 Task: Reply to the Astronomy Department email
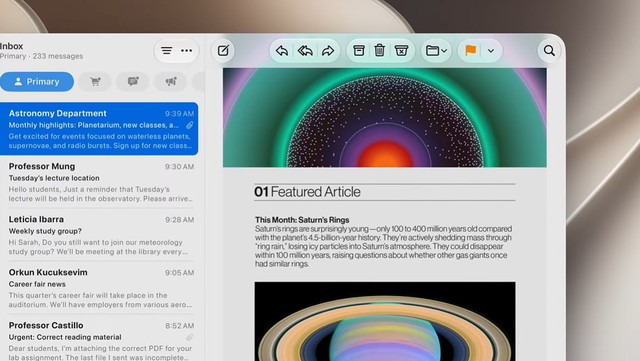click(282, 51)
